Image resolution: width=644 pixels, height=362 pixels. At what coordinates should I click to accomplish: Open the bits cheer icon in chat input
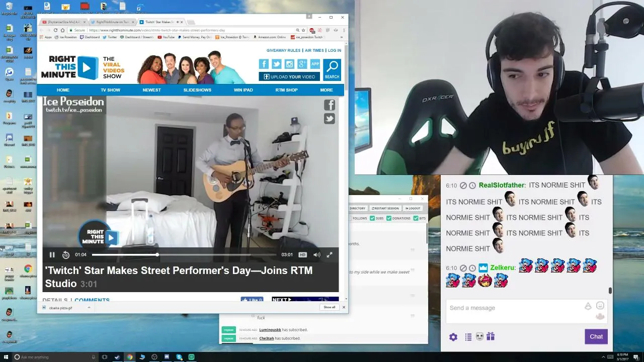point(588,306)
